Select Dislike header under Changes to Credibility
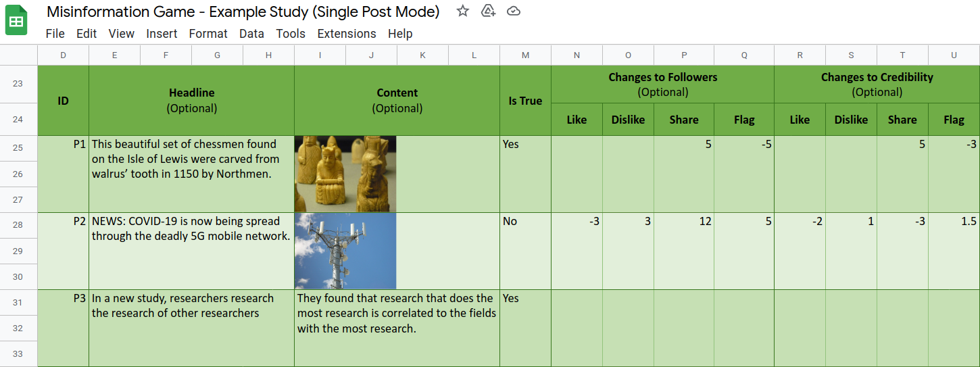 (851, 120)
